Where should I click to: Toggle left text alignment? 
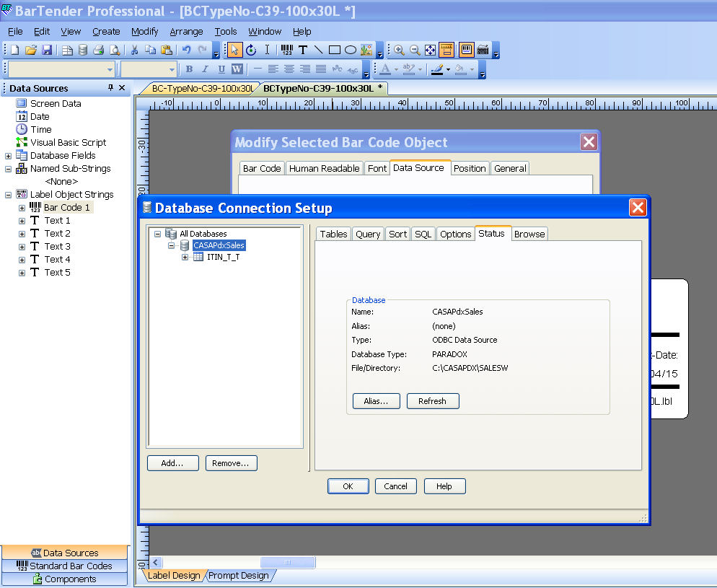click(x=273, y=69)
